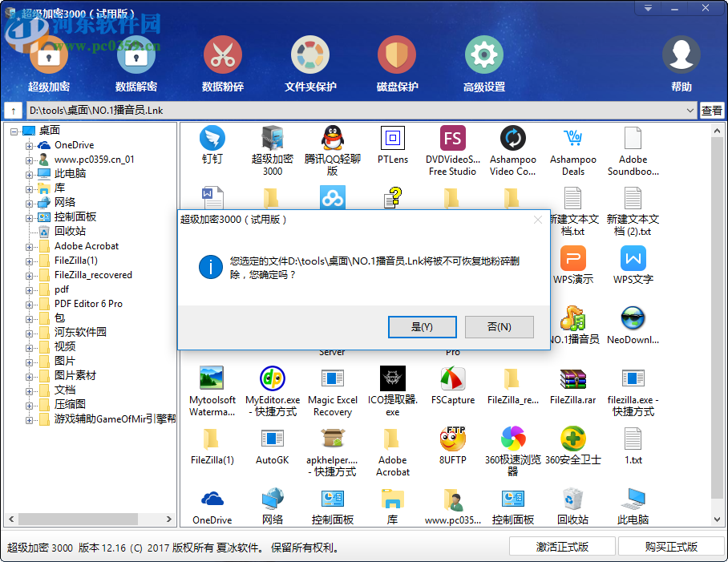Click the 购买正式版 button
Viewport: 728px width, 562px height.
670,545
